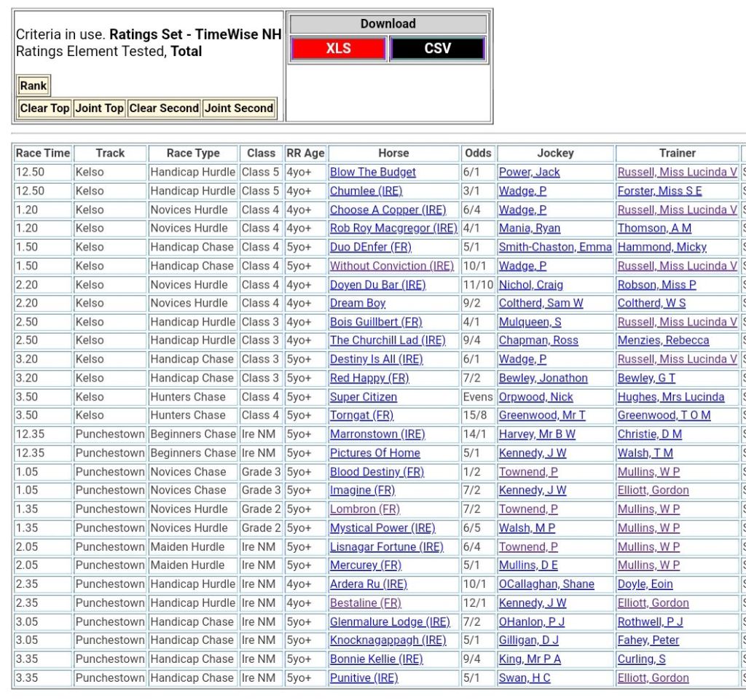Open the horse link Blow The Budget

click(372, 173)
